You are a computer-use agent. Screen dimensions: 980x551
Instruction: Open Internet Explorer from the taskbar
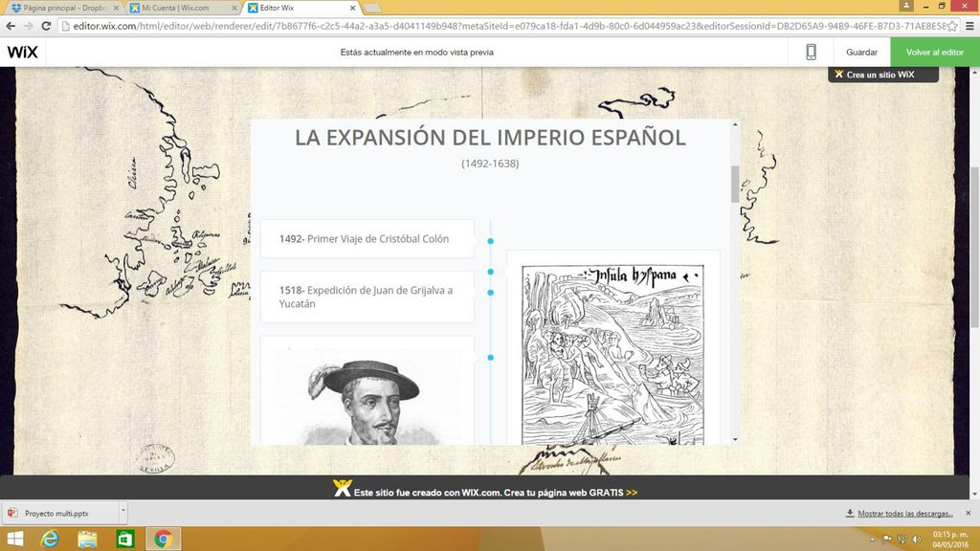pos(50,539)
